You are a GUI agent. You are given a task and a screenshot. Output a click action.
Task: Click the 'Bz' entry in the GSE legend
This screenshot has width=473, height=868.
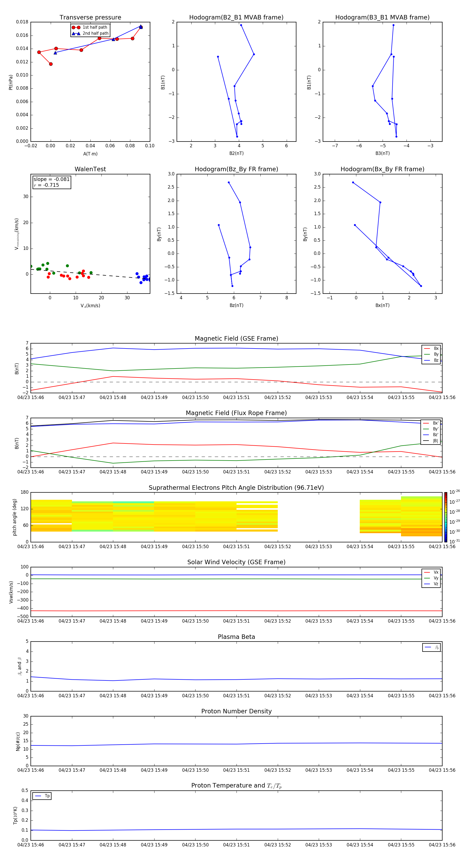coord(431,360)
